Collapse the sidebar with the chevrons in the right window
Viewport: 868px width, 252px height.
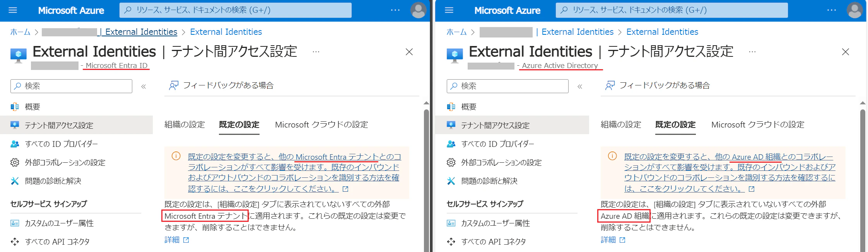coord(580,87)
